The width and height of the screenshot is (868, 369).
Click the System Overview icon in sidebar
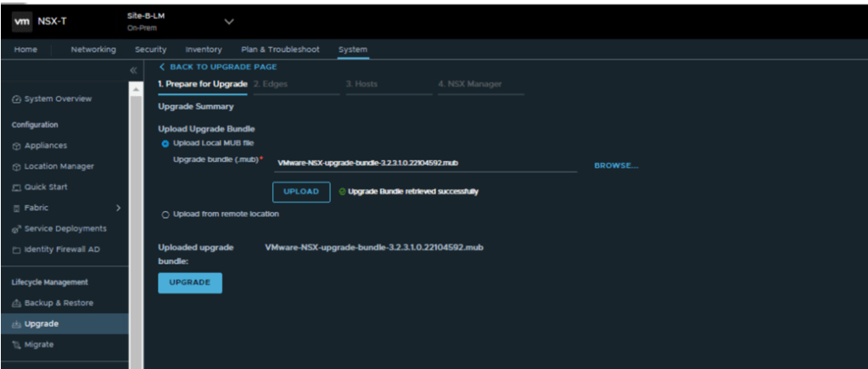point(16,99)
